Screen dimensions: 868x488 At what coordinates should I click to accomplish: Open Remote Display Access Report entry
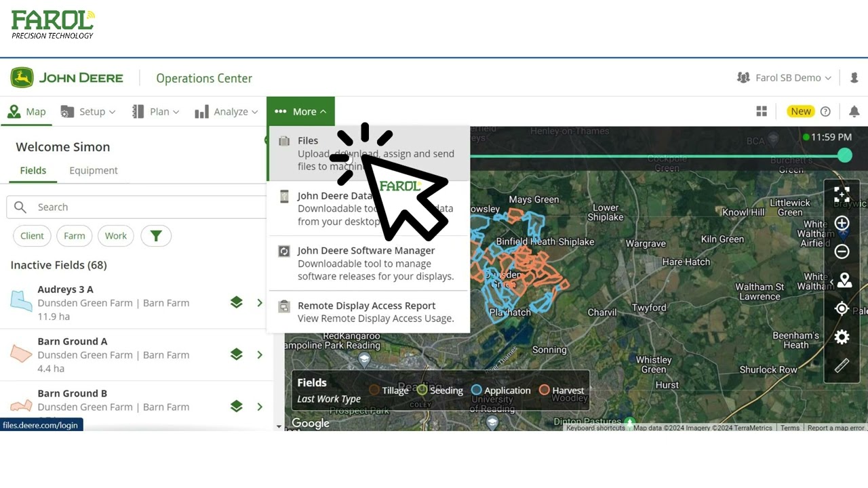tap(368, 312)
